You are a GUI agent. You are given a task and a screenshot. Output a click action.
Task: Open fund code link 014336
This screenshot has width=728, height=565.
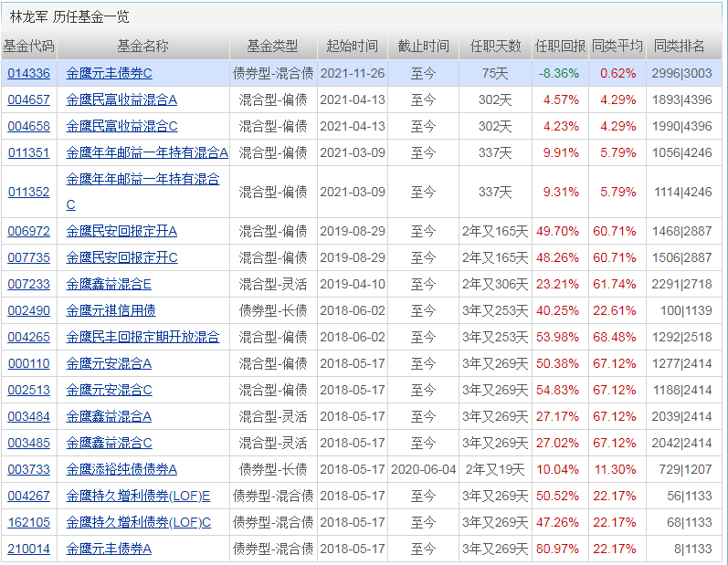click(28, 73)
